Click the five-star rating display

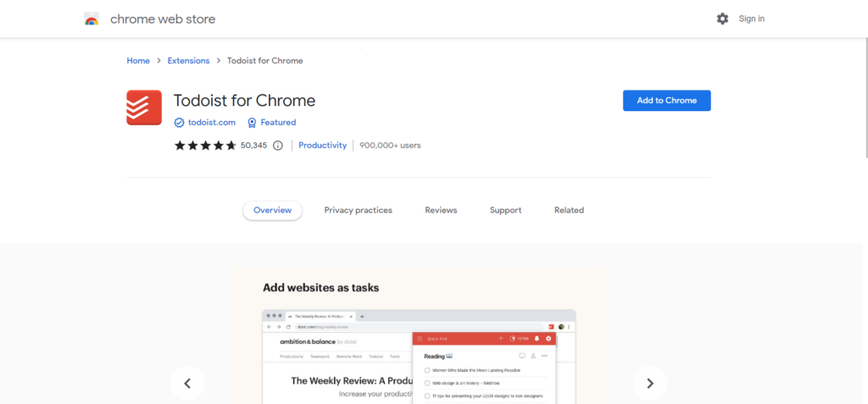[x=205, y=146]
